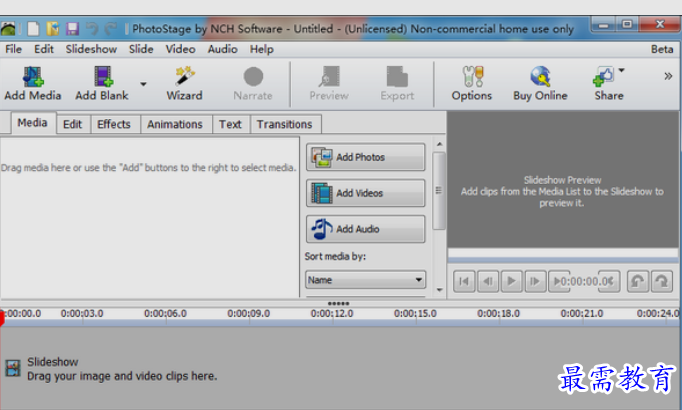Click timeline ruler at 0:00:12.0
Screen dimensions: 682x410
click(x=332, y=313)
